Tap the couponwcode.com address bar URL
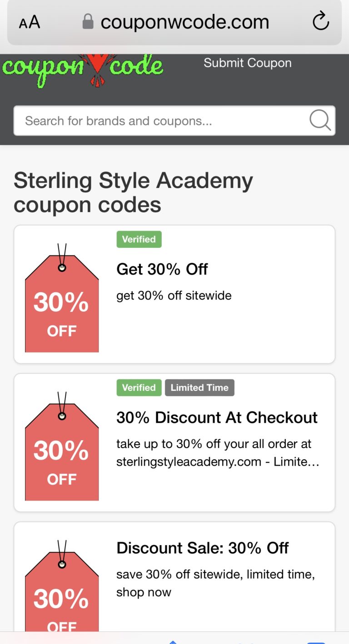 [184, 22]
